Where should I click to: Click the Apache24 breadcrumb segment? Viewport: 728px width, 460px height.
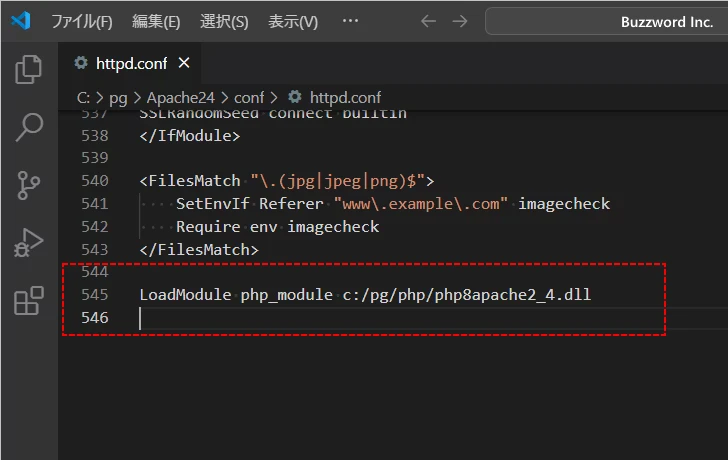(x=181, y=98)
